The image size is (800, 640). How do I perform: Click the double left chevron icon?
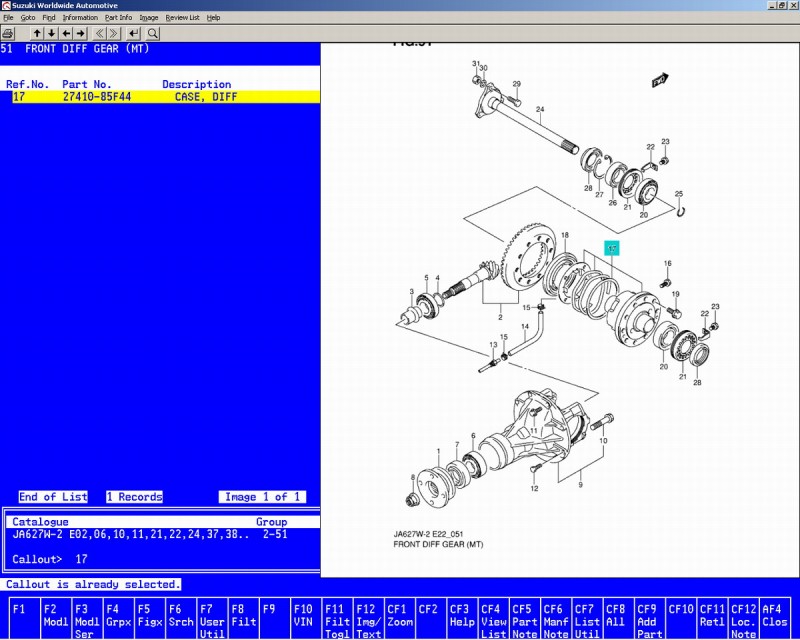pos(99,34)
